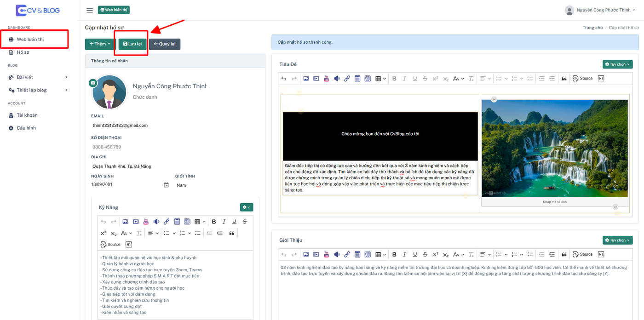Toggle to-do list in Tiêu Đề editor
The image size is (644, 320).
530,79
